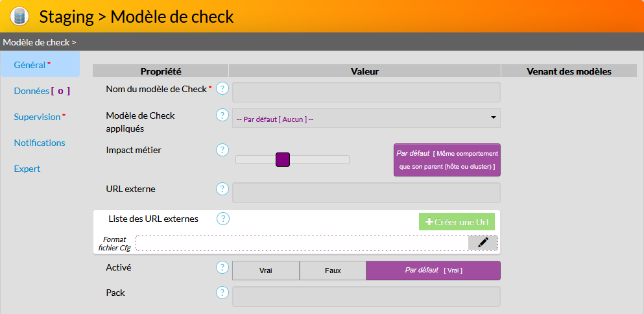Focus the Nom du modèle de Check field

pyautogui.click(x=366, y=92)
